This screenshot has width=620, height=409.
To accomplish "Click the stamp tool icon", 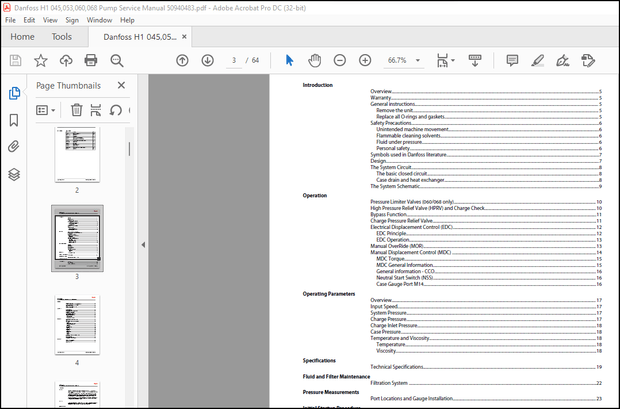I will (588, 61).
